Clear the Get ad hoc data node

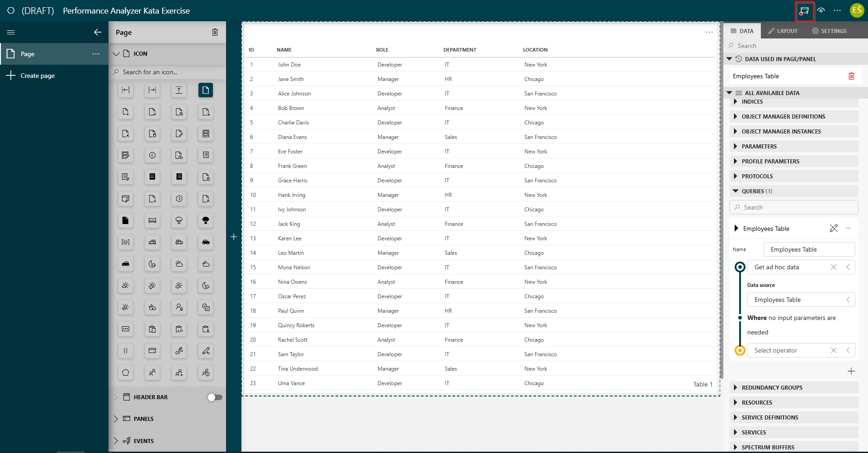834,267
